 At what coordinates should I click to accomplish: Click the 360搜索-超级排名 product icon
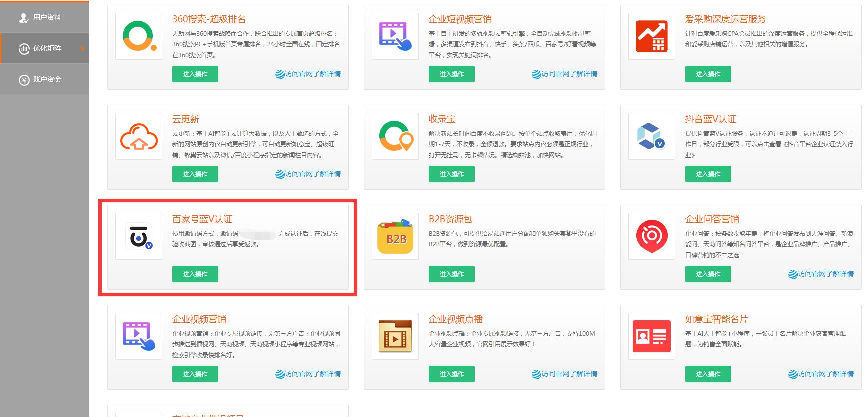pyautogui.click(x=139, y=36)
